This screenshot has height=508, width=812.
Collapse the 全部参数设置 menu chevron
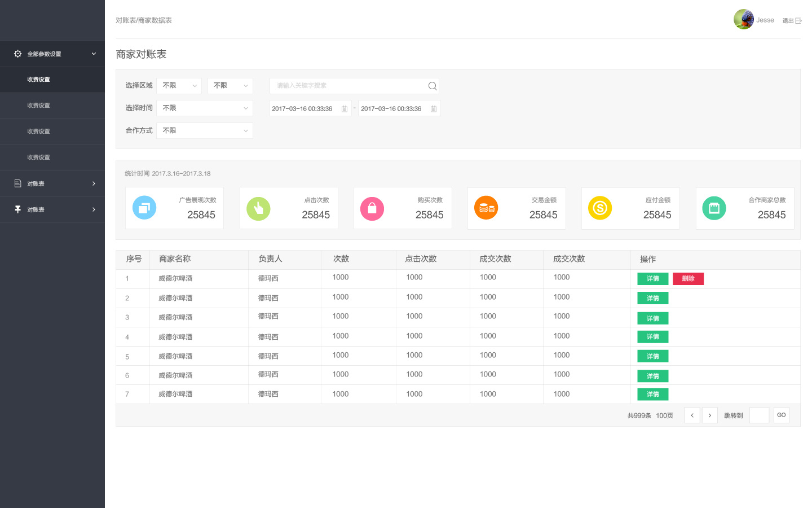(x=94, y=54)
